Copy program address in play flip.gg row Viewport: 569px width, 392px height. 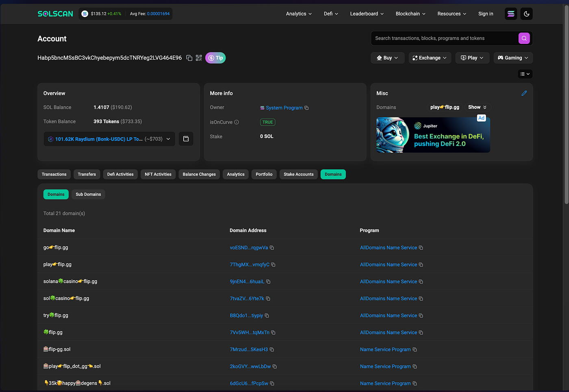(421, 264)
